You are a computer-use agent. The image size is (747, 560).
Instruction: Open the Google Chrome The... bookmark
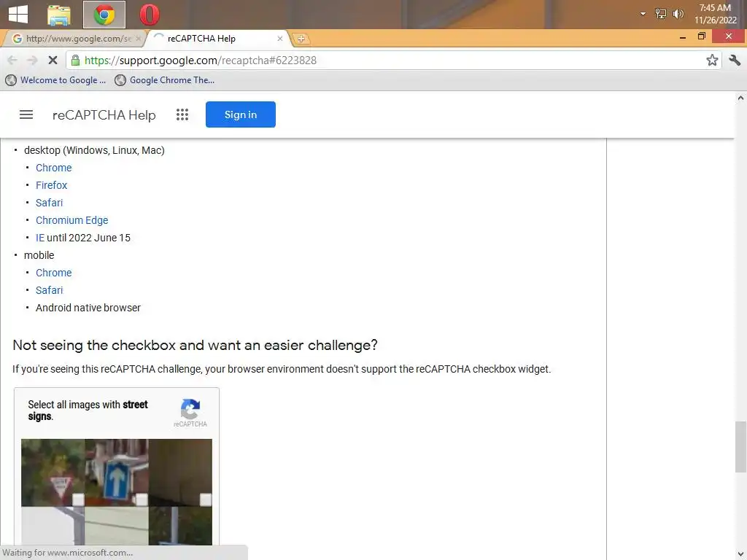click(165, 80)
